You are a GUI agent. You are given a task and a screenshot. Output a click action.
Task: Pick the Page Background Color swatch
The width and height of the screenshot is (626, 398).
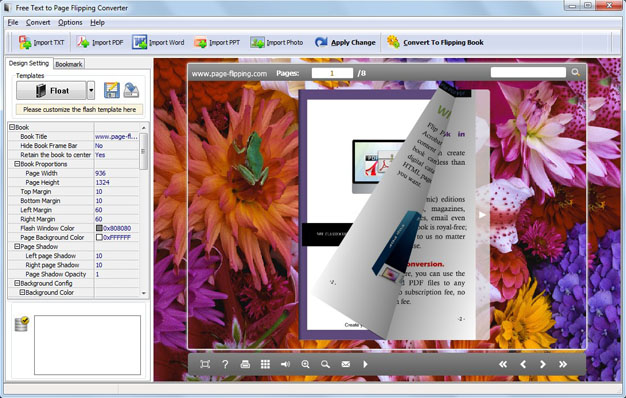(99, 237)
